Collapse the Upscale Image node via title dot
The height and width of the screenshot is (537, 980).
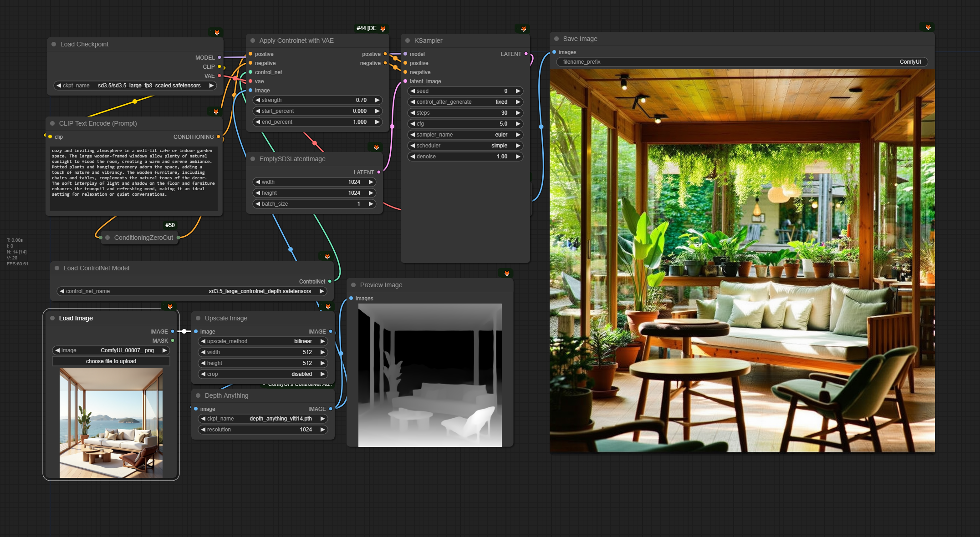198,318
